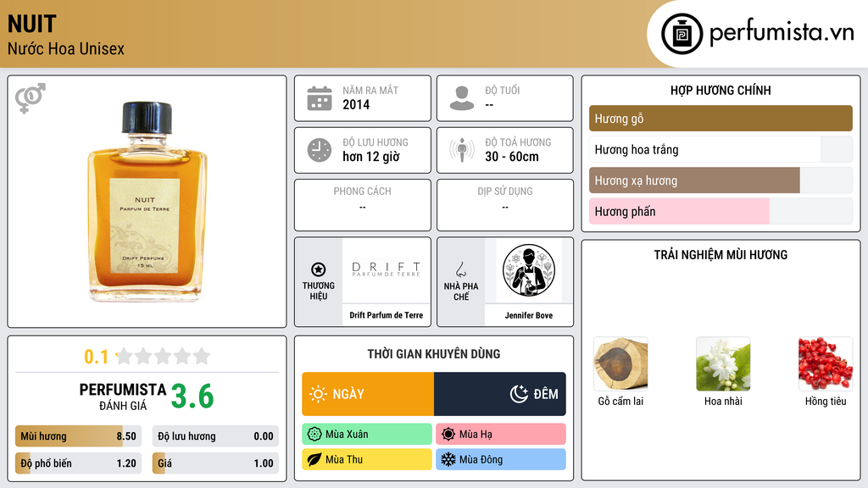The width and height of the screenshot is (868, 488).
Task: Select the Ngày daytime block
Action: 368,394
